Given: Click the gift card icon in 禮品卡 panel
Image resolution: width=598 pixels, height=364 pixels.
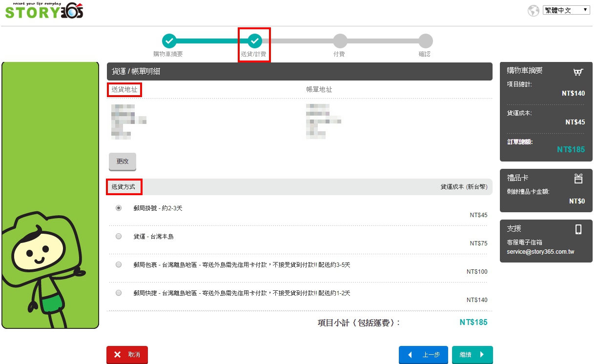Looking at the screenshot, I should [x=578, y=179].
